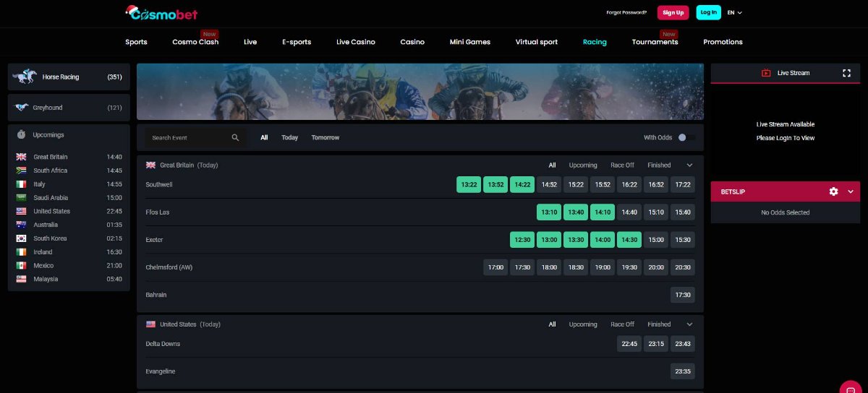The image size is (868, 393).
Task: Select the Today filter
Action: [x=289, y=137]
